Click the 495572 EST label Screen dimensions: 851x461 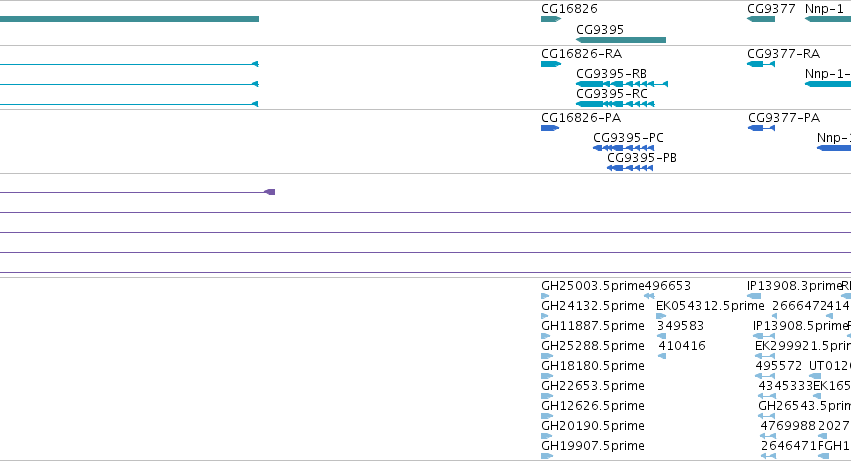pyautogui.click(x=779, y=365)
